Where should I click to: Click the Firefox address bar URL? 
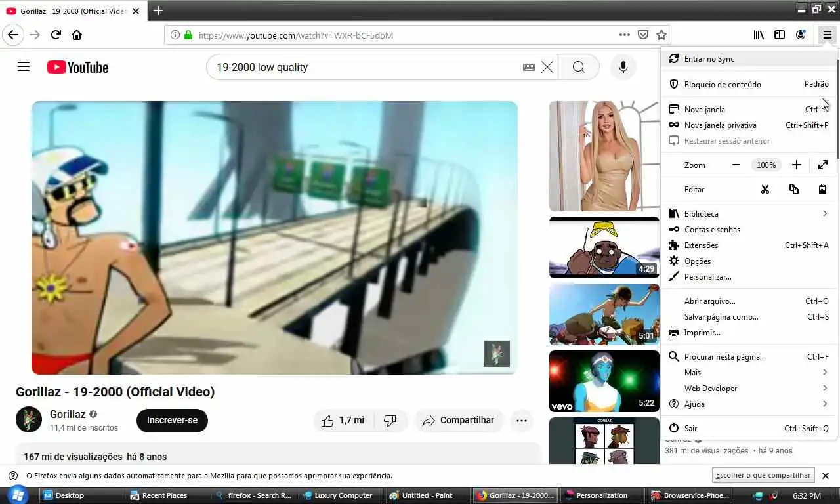click(x=296, y=35)
